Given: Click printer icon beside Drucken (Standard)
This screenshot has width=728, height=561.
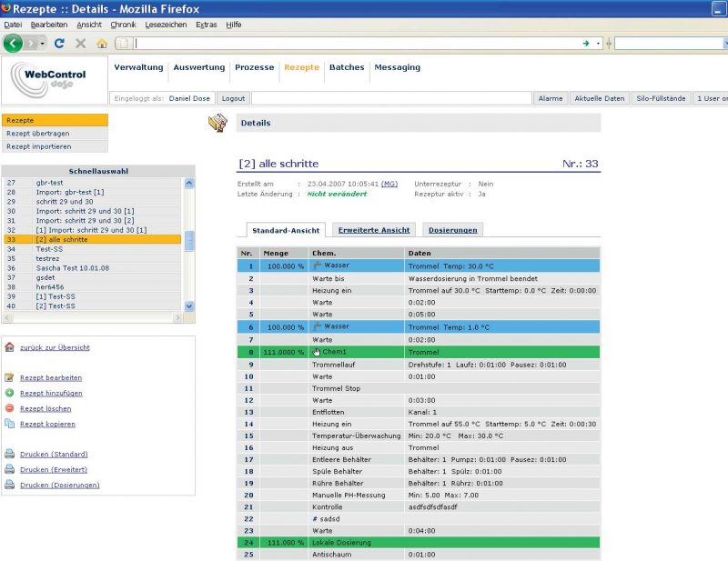Looking at the screenshot, I should [x=10, y=454].
